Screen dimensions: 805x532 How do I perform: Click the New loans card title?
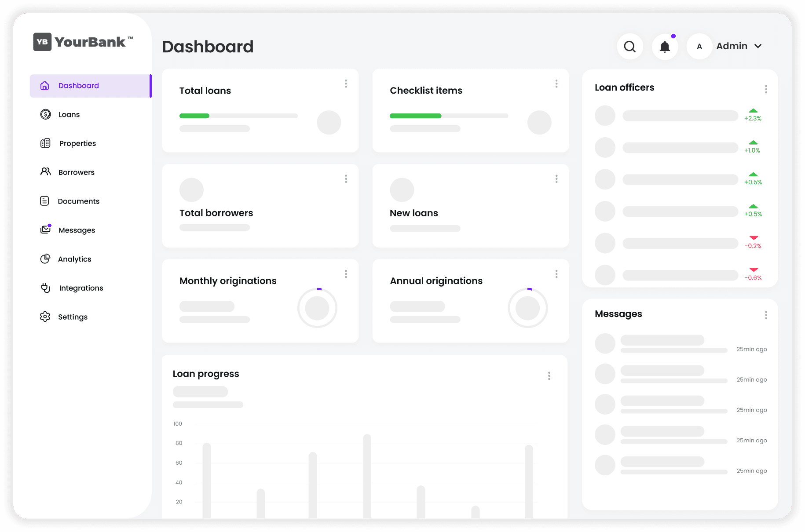pos(413,213)
